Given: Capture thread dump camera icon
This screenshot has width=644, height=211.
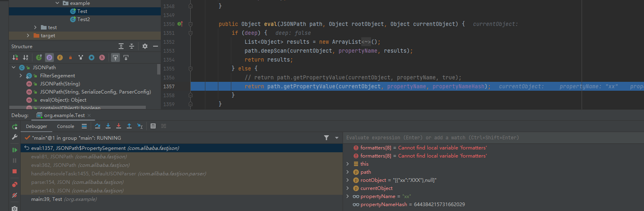Looking at the screenshot, I should [x=15, y=208].
